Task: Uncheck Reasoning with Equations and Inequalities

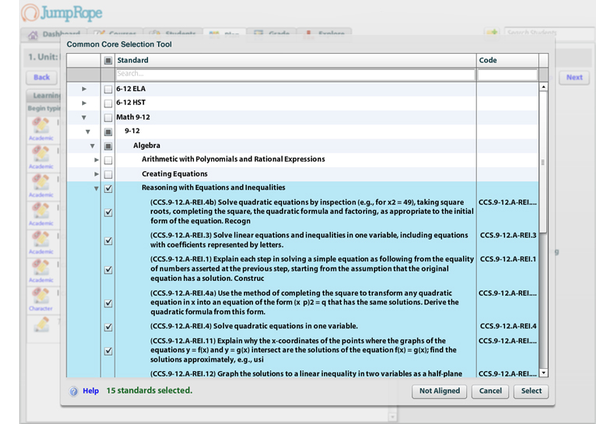Action: [x=108, y=188]
